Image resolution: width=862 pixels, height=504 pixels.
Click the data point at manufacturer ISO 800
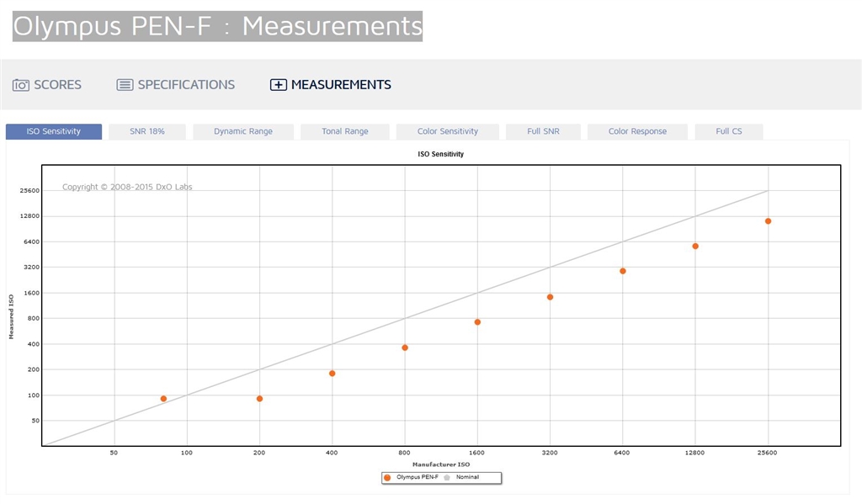pos(405,347)
